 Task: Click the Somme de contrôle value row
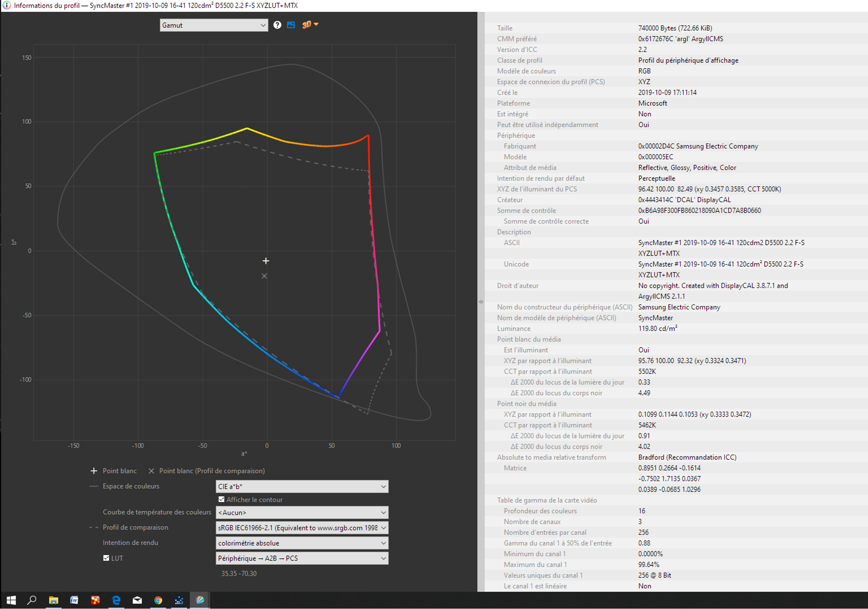pyautogui.click(x=699, y=211)
